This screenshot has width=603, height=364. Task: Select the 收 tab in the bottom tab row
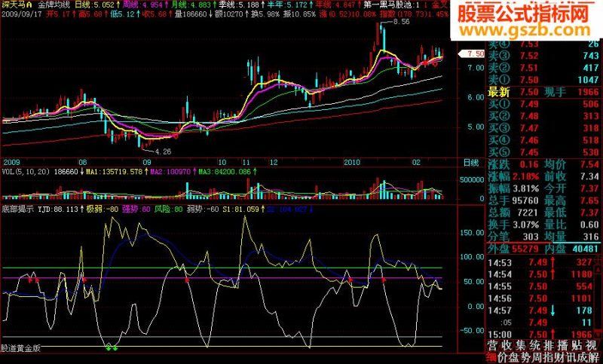coord(507,344)
